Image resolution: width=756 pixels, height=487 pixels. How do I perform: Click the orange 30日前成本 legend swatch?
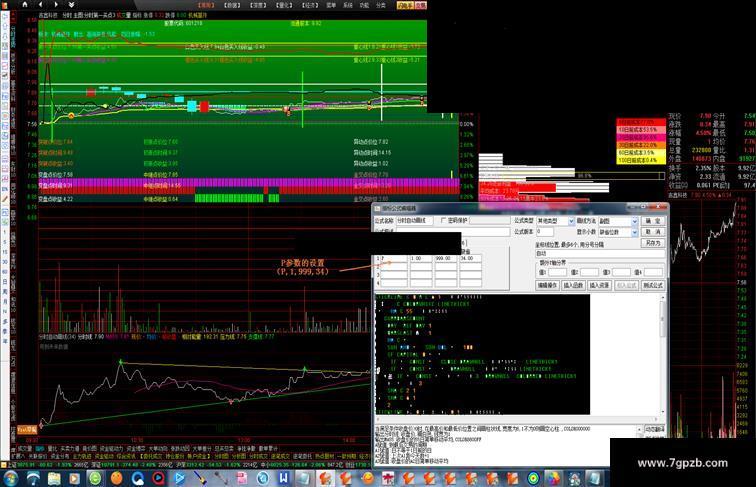click(x=641, y=145)
